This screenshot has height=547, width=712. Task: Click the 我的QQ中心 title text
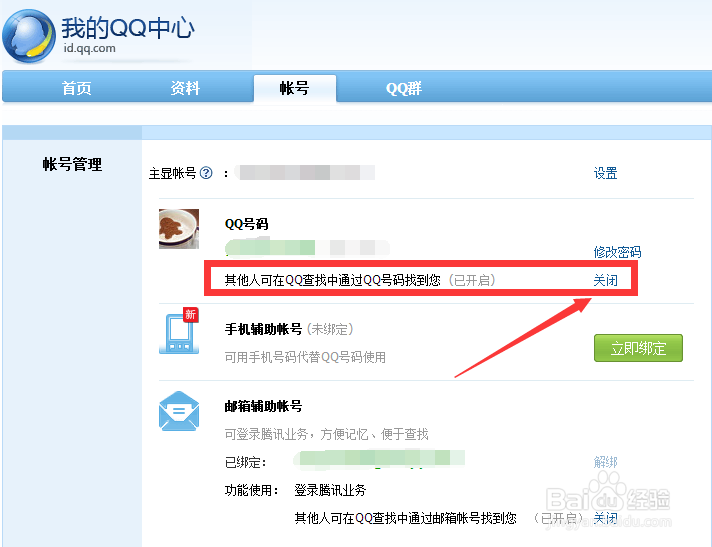(x=128, y=28)
